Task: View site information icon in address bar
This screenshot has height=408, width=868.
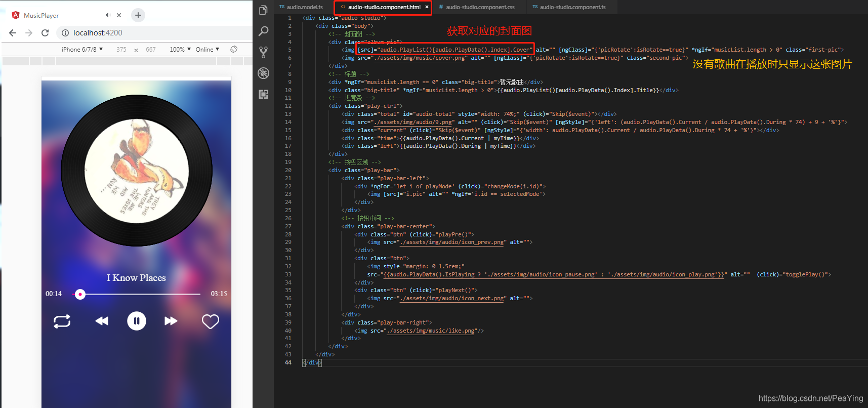Action: [65, 33]
